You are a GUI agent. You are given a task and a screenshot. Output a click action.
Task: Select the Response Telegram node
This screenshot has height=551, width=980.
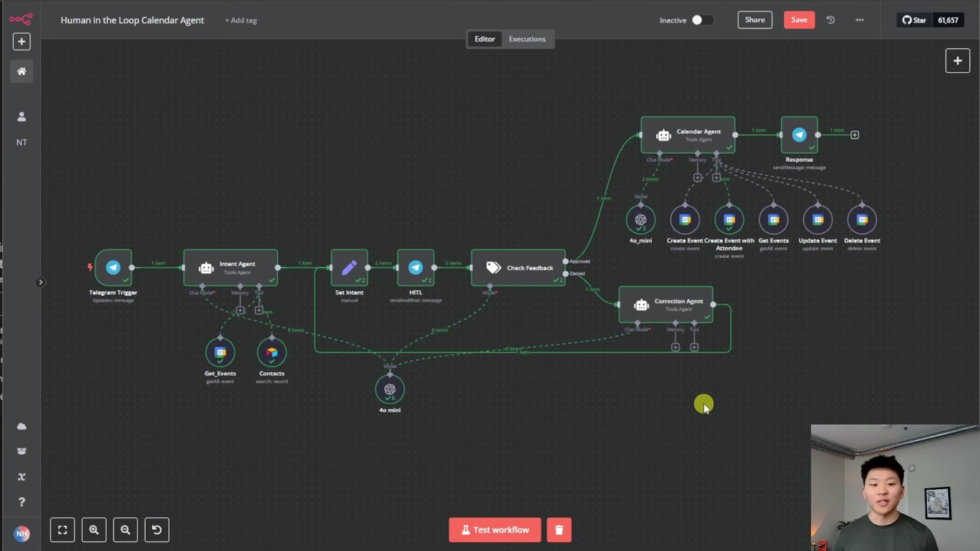[799, 135]
